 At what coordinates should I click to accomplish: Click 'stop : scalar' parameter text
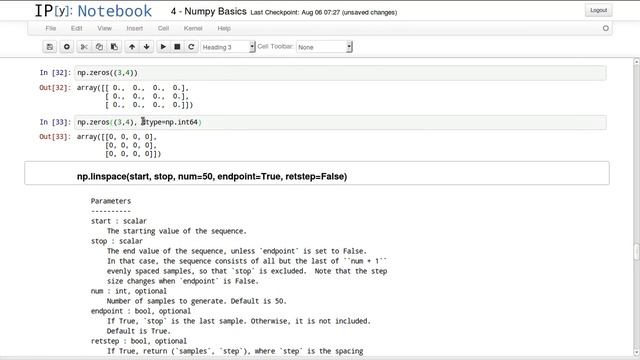[x=117, y=241]
